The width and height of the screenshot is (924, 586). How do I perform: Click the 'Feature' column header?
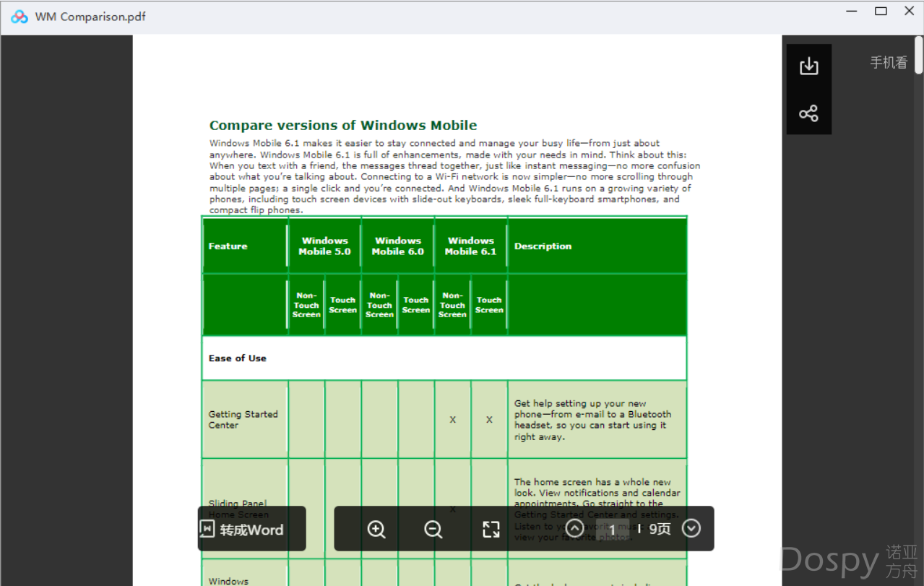click(x=245, y=246)
